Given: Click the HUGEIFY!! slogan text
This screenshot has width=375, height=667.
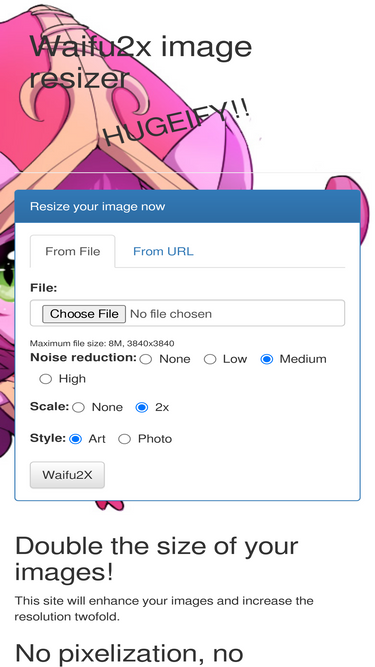Looking at the screenshot, I should (177, 123).
